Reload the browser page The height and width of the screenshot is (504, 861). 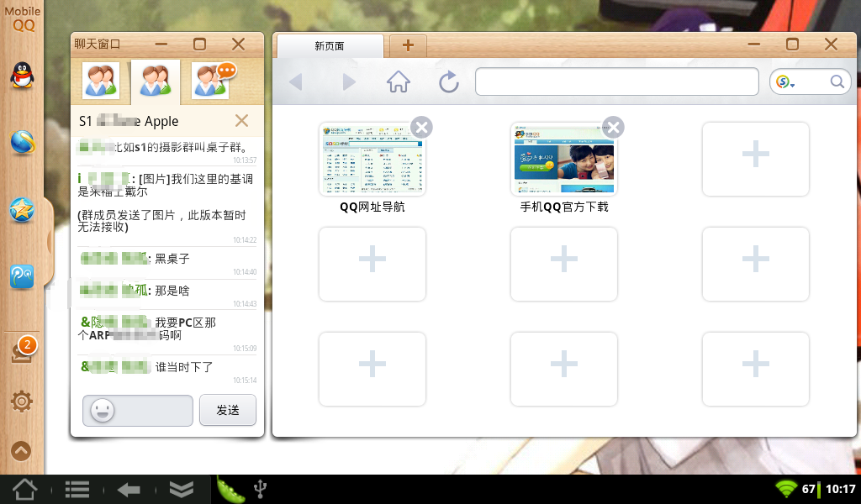449,81
